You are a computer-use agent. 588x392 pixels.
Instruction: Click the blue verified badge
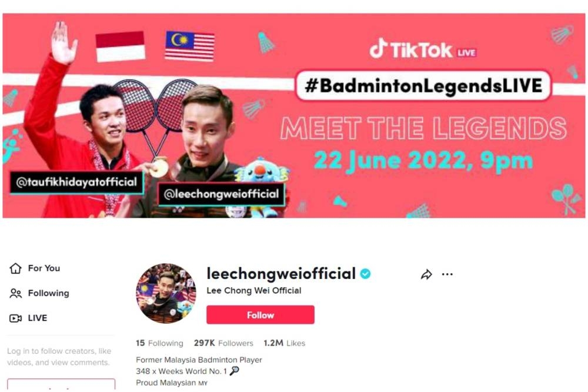pyautogui.click(x=365, y=274)
